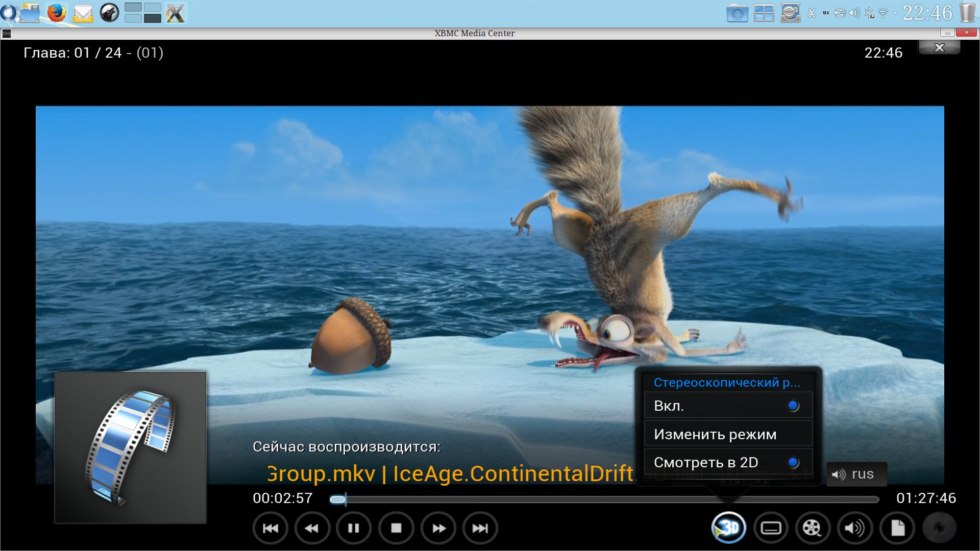Open the system volume tray icon
Image resolution: width=980 pixels, height=551 pixels.
pos(854,13)
